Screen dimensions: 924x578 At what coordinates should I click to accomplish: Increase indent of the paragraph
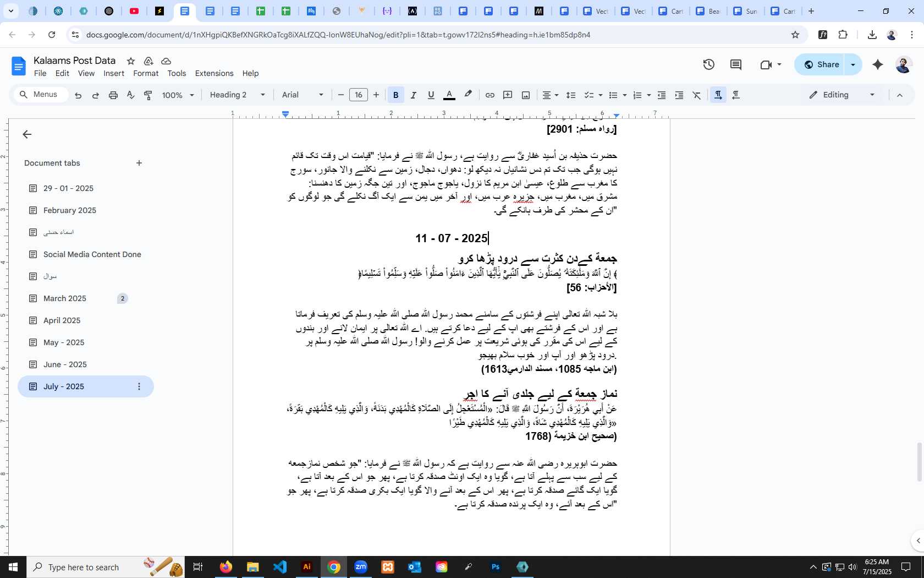click(x=679, y=95)
